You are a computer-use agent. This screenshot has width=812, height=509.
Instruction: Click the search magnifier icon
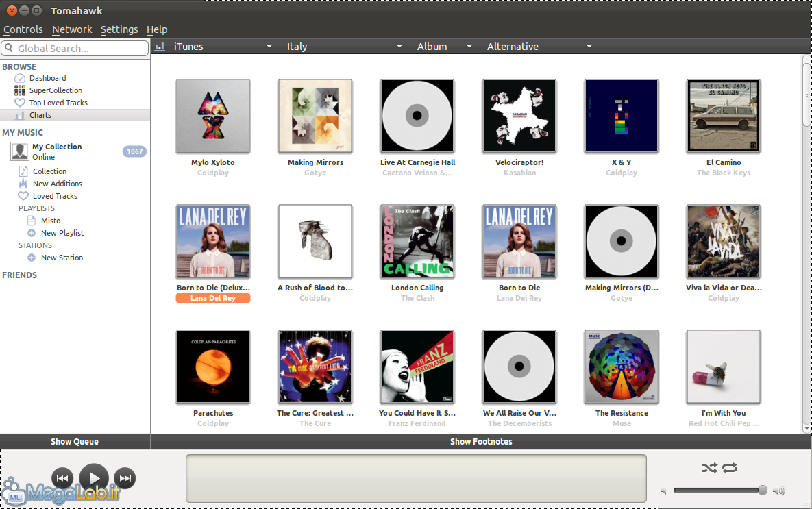coord(9,48)
